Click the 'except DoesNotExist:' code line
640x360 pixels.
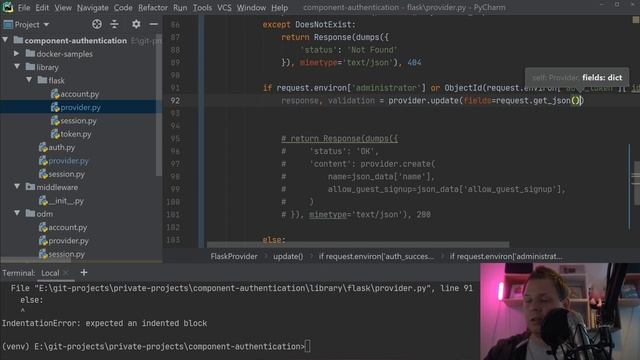(x=309, y=24)
